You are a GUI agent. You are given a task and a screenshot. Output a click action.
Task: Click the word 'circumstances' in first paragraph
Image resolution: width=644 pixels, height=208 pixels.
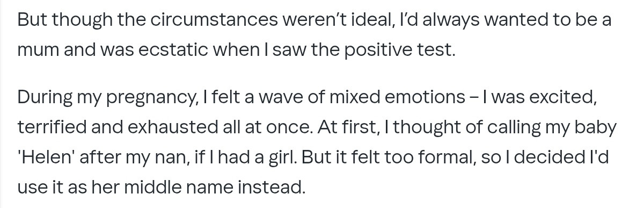point(213,20)
